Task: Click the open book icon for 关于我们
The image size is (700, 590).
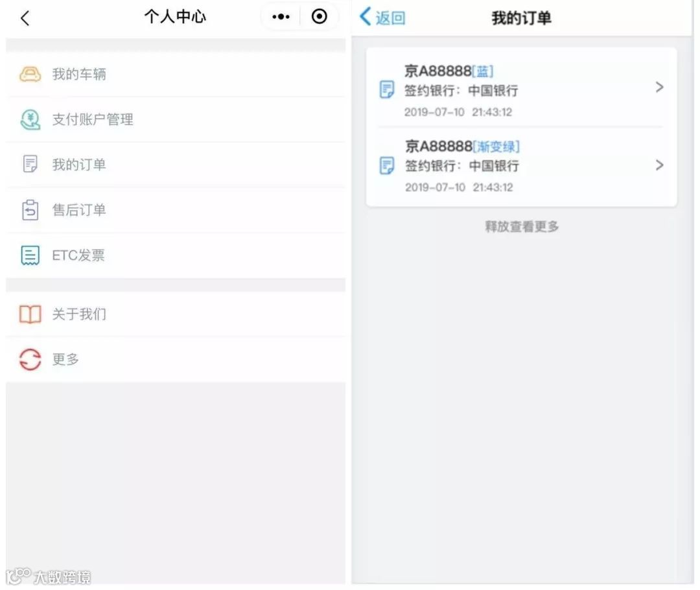Action: pyautogui.click(x=30, y=314)
